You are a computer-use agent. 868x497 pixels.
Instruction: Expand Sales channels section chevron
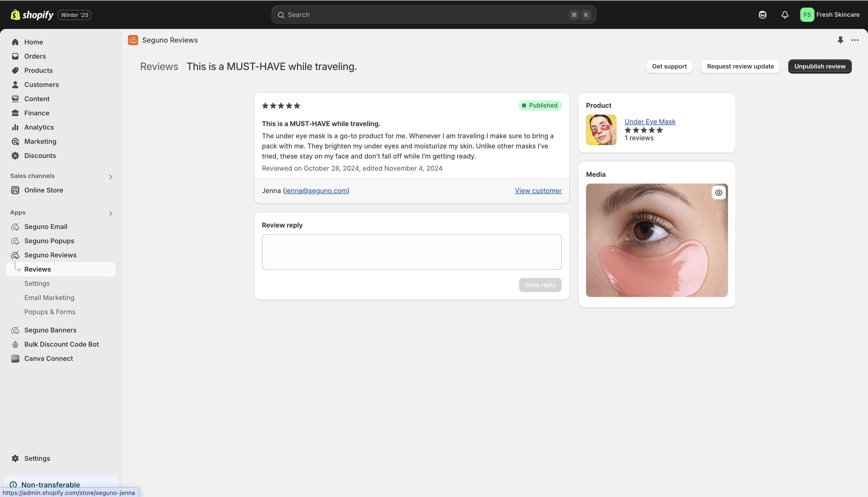pyautogui.click(x=110, y=177)
